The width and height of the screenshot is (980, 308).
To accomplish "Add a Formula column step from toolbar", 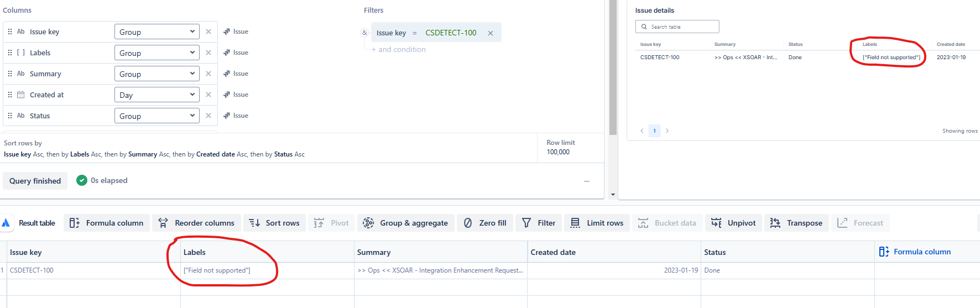I will coord(107,223).
